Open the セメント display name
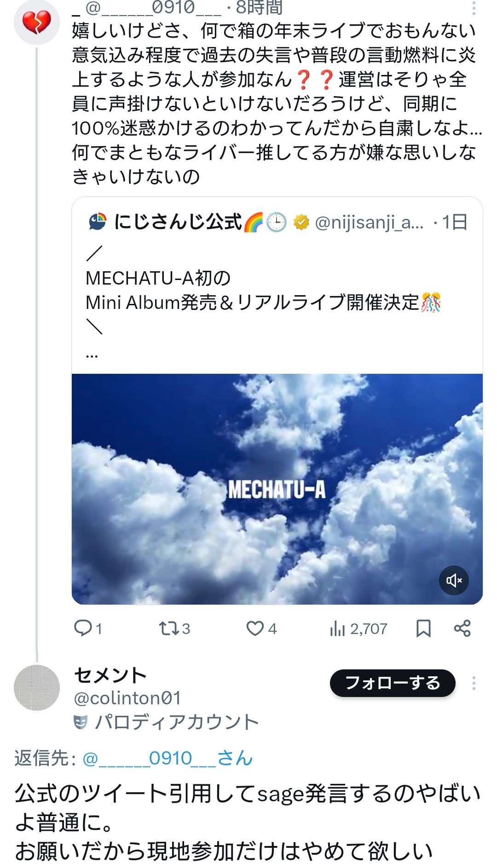 click(110, 675)
